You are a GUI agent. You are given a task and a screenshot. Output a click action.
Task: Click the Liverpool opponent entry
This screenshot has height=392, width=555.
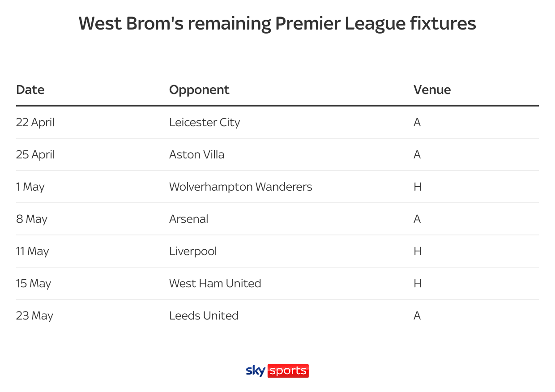193,251
